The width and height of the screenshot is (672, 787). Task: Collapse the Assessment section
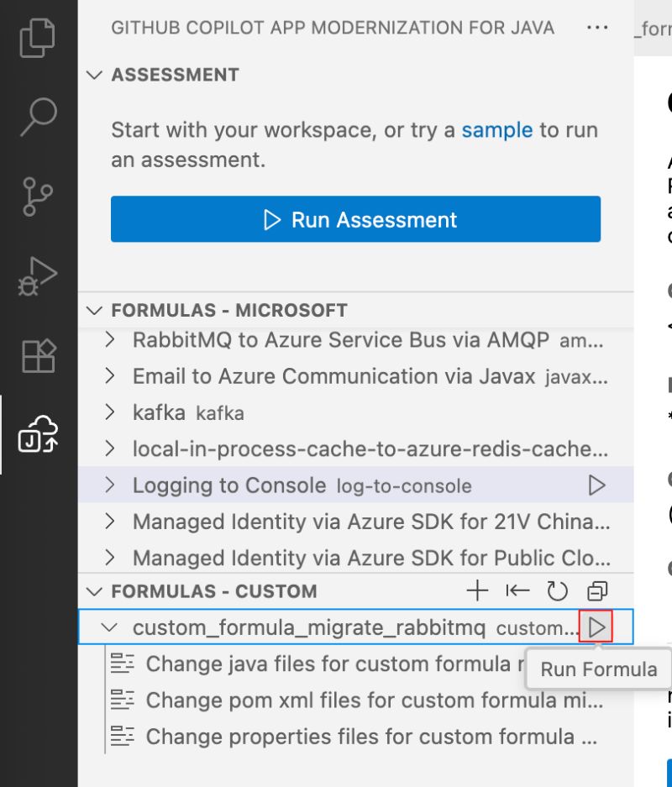pyautogui.click(x=95, y=76)
